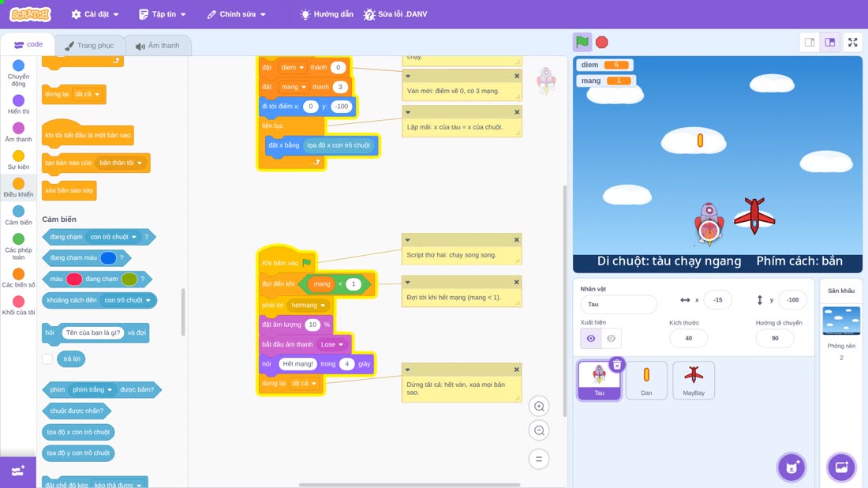Open the Cài đặt menu
The width and height of the screenshot is (868, 488).
coord(95,14)
